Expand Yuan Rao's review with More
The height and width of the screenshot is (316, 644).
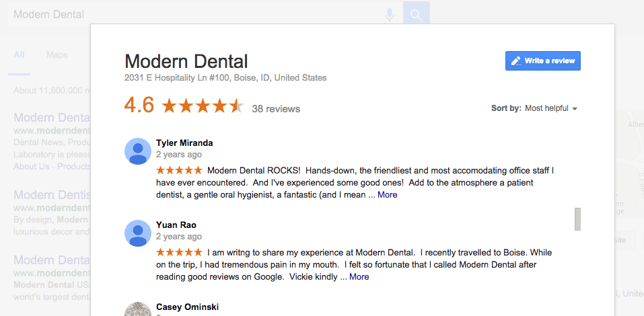tap(359, 277)
